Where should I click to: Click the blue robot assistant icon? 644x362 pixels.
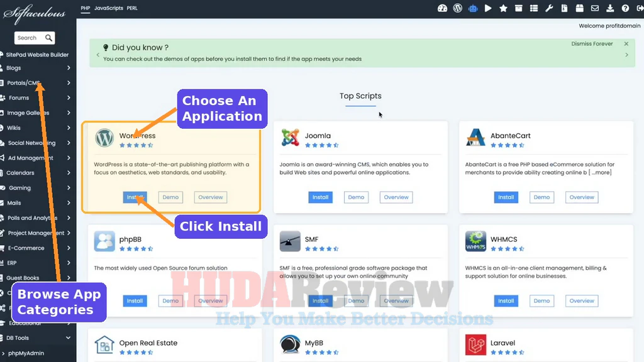[x=473, y=8]
